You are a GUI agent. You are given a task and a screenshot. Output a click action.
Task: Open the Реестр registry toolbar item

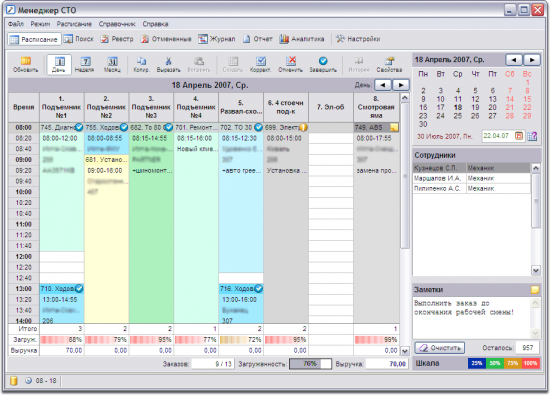117,39
